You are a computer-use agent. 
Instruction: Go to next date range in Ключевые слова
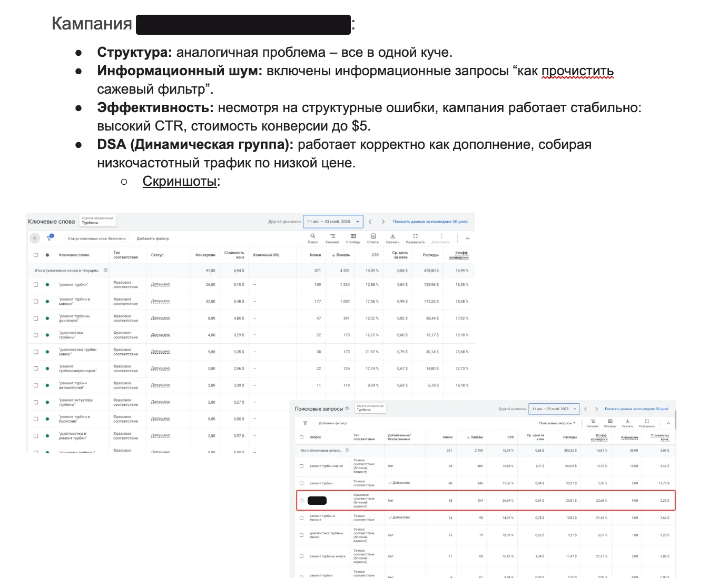pyautogui.click(x=383, y=222)
